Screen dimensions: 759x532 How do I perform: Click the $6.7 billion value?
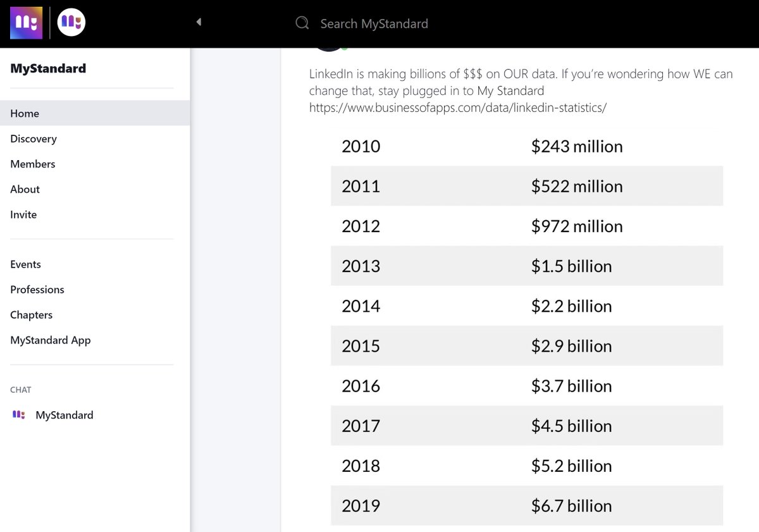[x=572, y=505]
